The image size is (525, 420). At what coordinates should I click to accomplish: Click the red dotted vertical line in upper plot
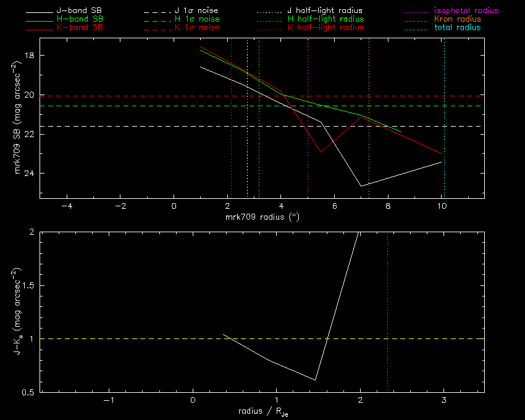coord(231,154)
